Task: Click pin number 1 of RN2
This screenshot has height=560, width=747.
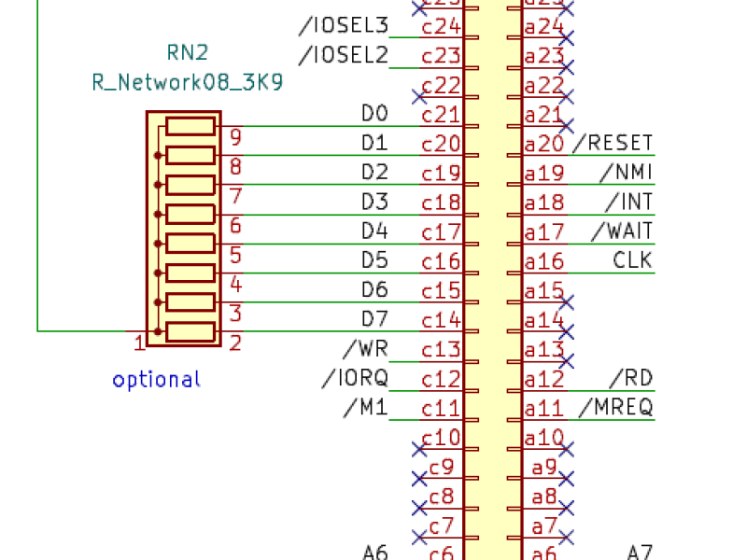Action: point(139,343)
